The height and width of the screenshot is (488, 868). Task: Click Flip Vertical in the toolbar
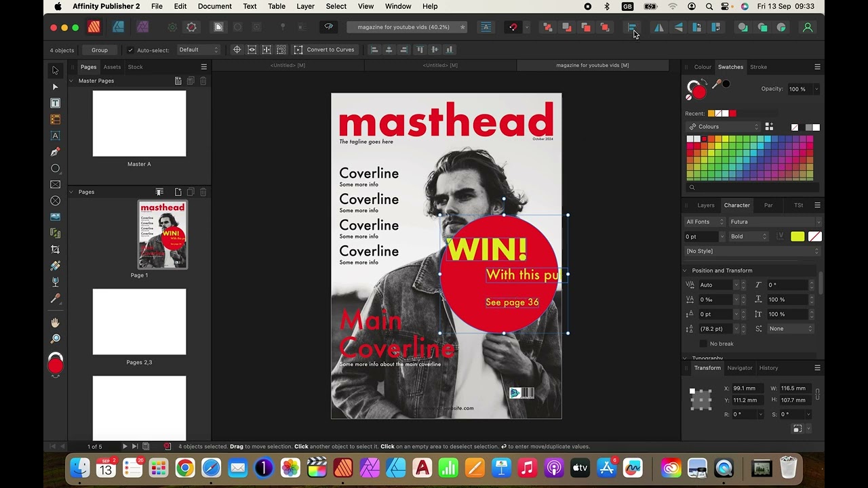(x=678, y=27)
